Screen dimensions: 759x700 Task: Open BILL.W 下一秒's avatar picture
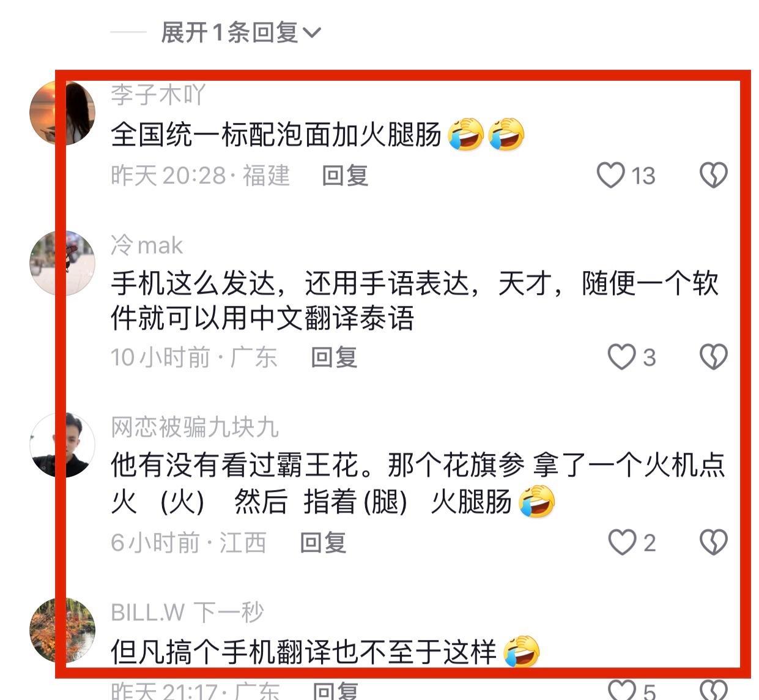tap(62, 631)
